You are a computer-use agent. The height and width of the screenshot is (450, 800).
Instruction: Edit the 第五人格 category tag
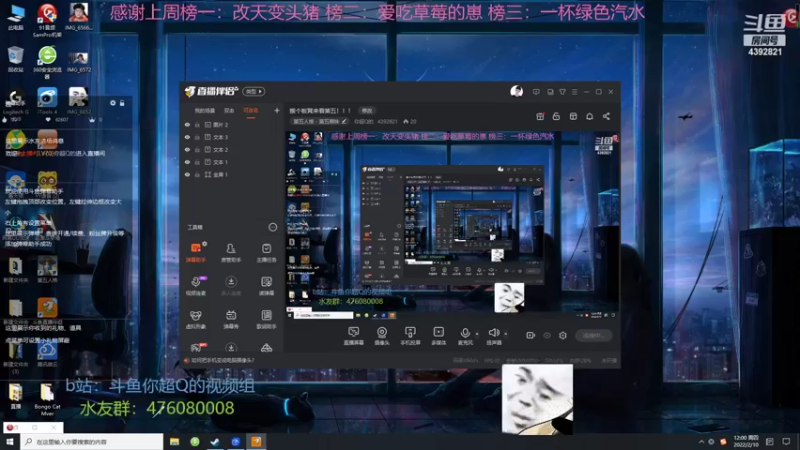[x=320, y=121]
